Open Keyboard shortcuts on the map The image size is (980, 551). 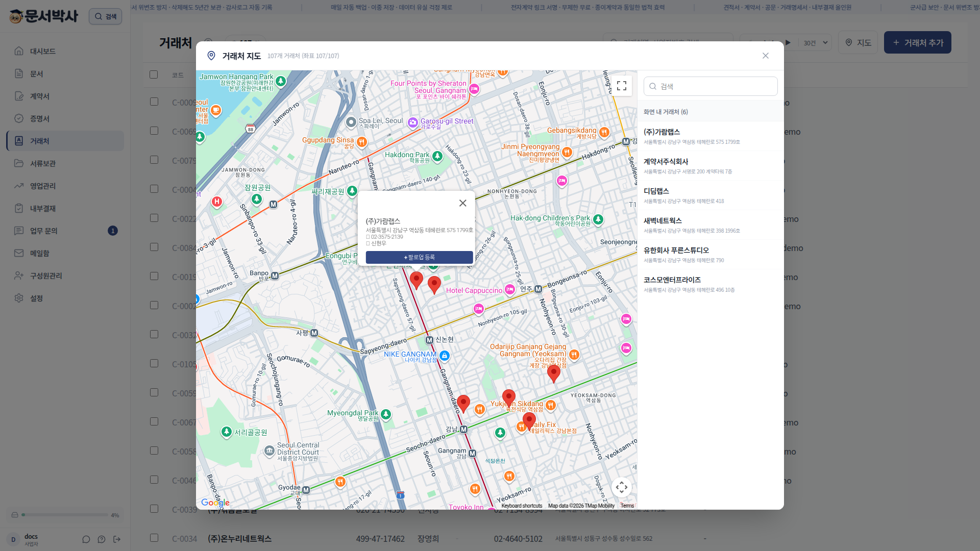[x=522, y=506]
